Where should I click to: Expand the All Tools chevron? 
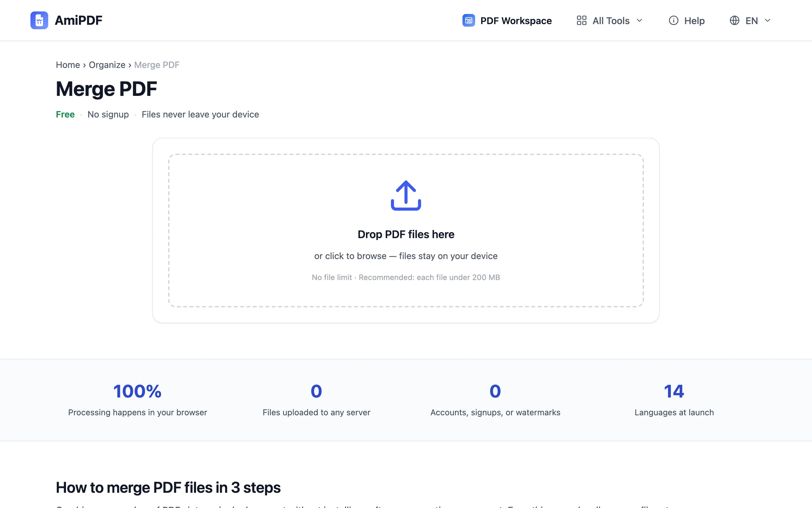tap(639, 21)
